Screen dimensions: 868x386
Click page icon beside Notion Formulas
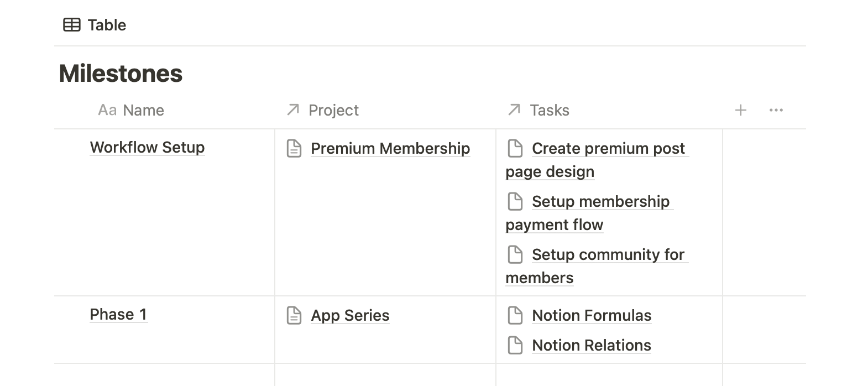coord(515,315)
